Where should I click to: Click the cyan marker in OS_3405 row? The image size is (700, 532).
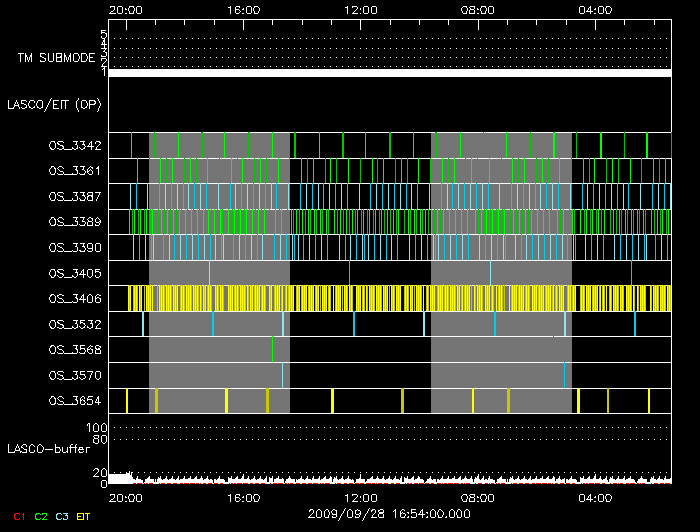pyautogui.click(x=491, y=272)
